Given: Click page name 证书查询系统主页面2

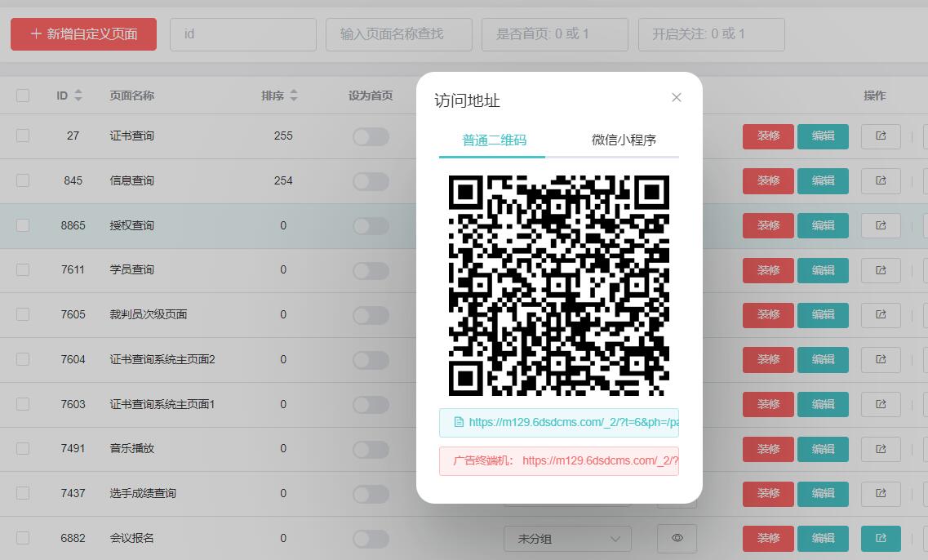Looking at the screenshot, I should click(162, 359).
